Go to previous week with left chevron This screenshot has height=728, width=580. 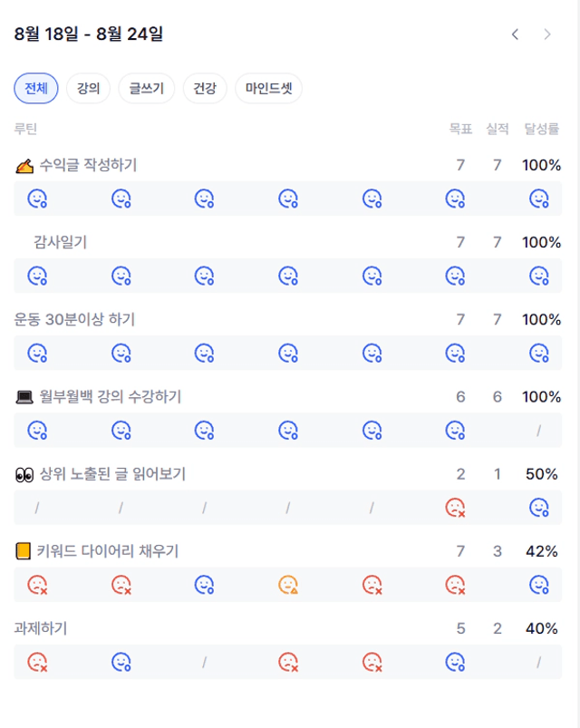pos(515,34)
